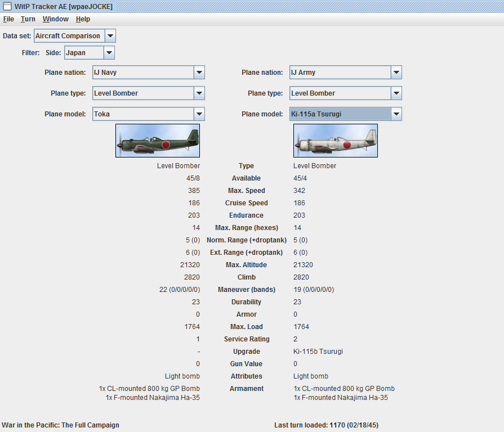504x432 pixels.
Task: Click the Last turn loaded status text
Action: coord(326,425)
